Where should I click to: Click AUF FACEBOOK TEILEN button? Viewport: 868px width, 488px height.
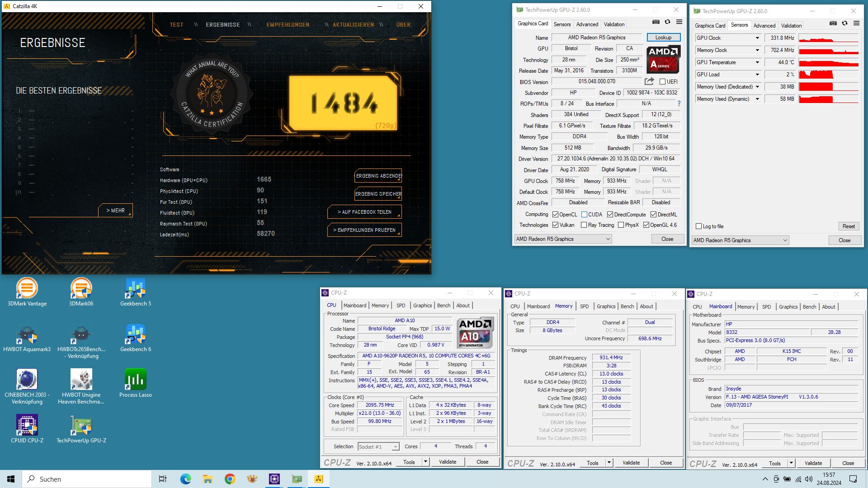pos(364,212)
